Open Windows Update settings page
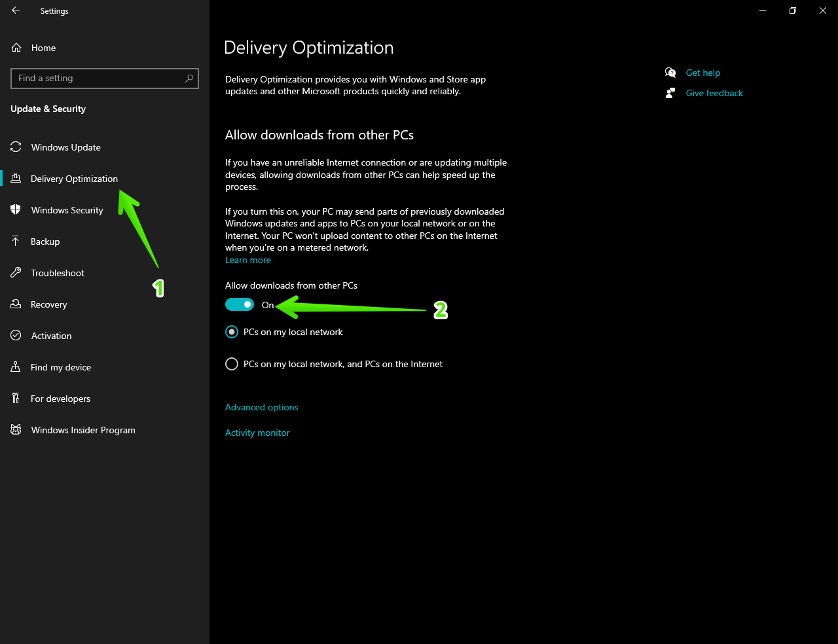 tap(66, 147)
